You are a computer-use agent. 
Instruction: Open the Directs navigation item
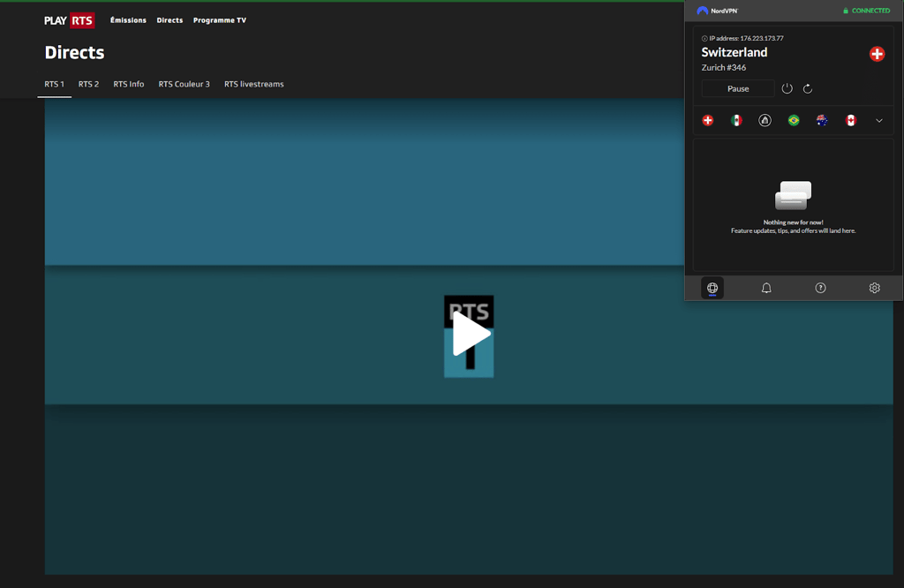pyautogui.click(x=169, y=20)
